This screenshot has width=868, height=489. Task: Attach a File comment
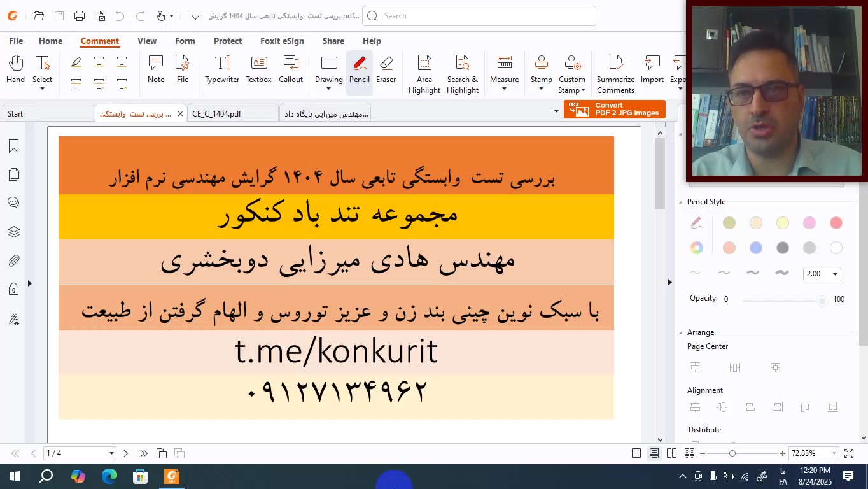[183, 69]
